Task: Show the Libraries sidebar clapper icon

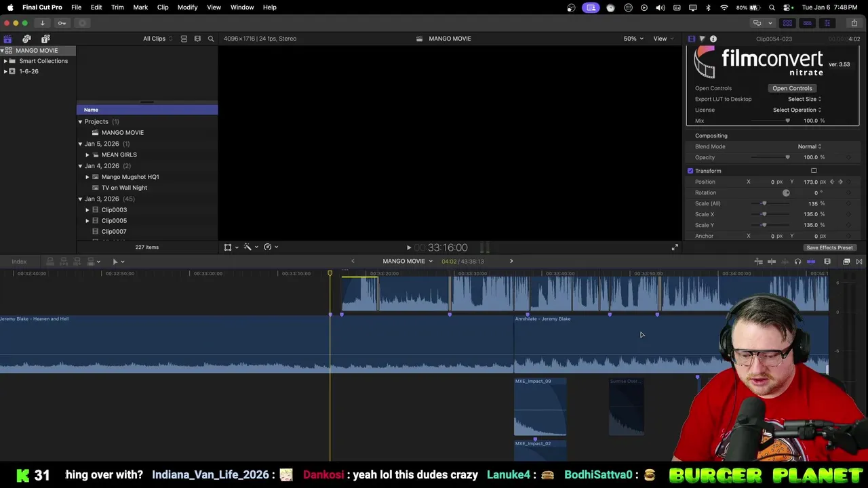Action: (7, 39)
